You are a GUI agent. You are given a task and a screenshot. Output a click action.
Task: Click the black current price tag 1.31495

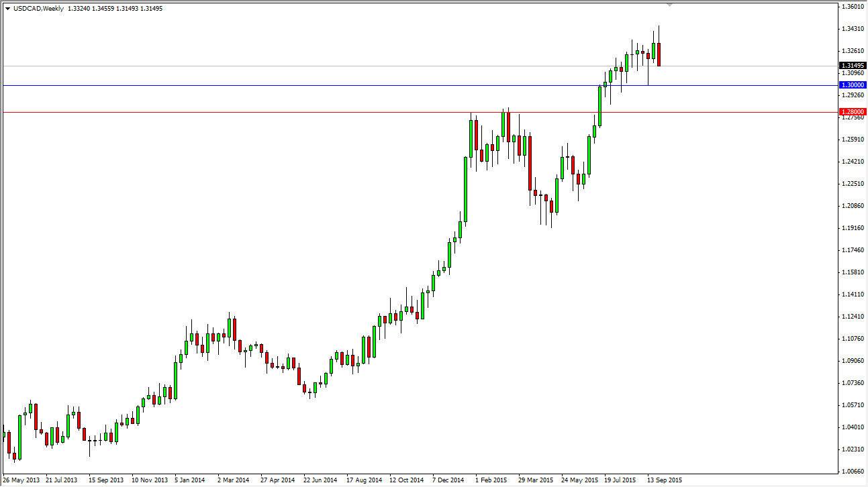852,66
